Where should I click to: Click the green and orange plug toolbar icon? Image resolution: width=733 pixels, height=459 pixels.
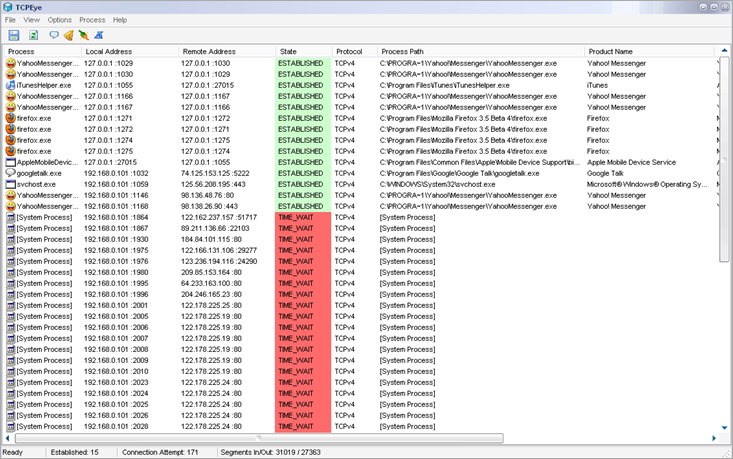[84, 35]
